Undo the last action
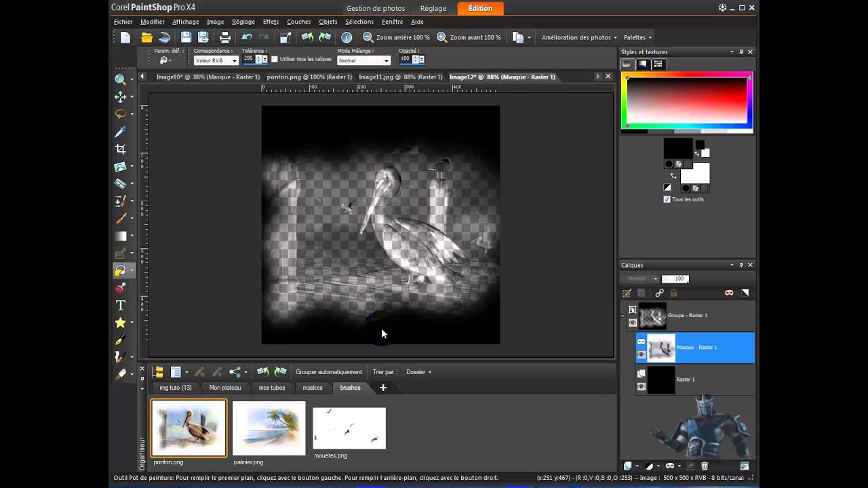868x488 pixels. click(247, 37)
